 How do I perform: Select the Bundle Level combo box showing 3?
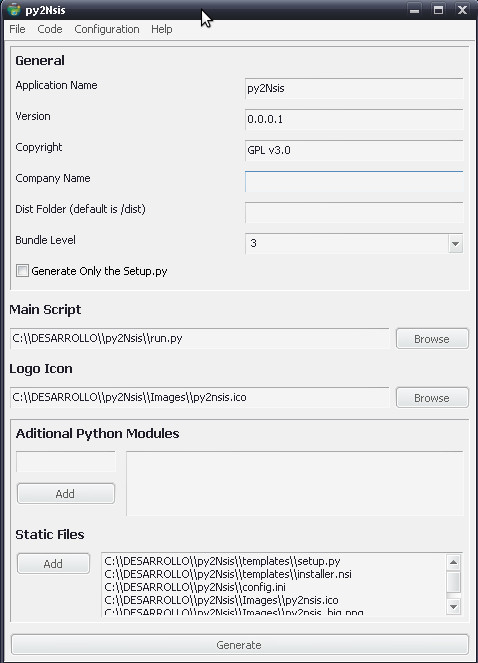point(354,244)
